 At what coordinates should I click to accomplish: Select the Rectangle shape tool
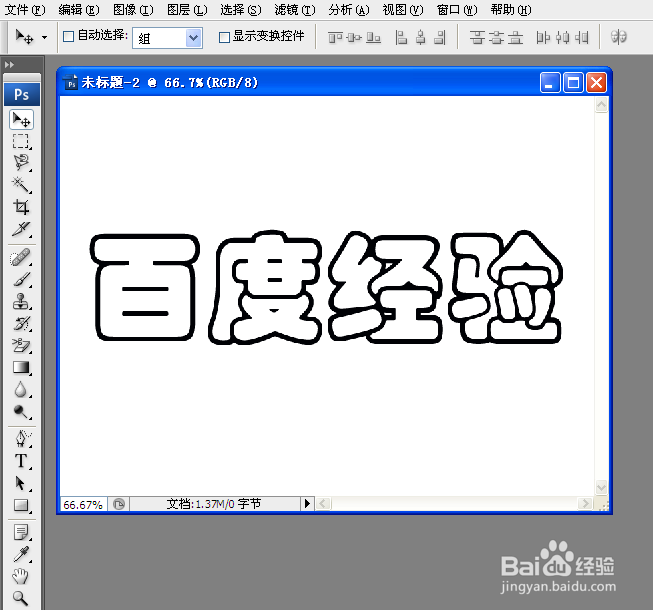pyautogui.click(x=20, y=505)
